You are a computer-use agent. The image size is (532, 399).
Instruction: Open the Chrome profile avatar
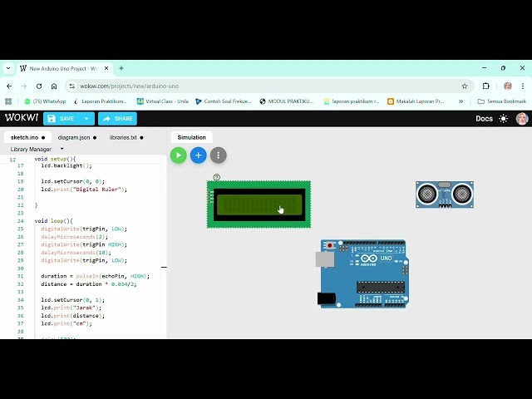(508, 86)
